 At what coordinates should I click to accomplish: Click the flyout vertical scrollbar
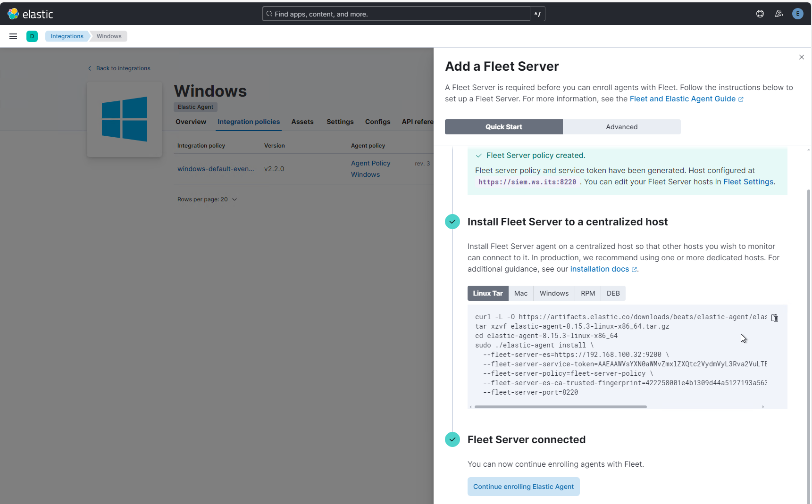pos(809,347)
